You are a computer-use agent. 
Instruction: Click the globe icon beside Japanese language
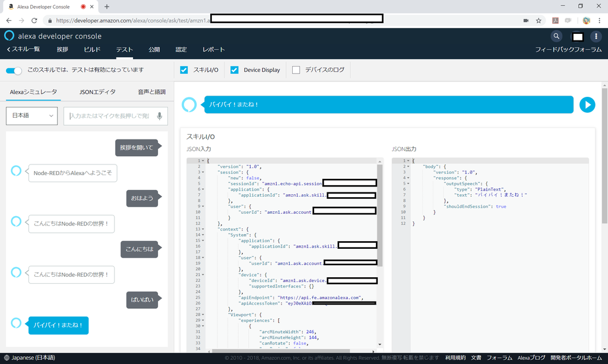point(7,357)
